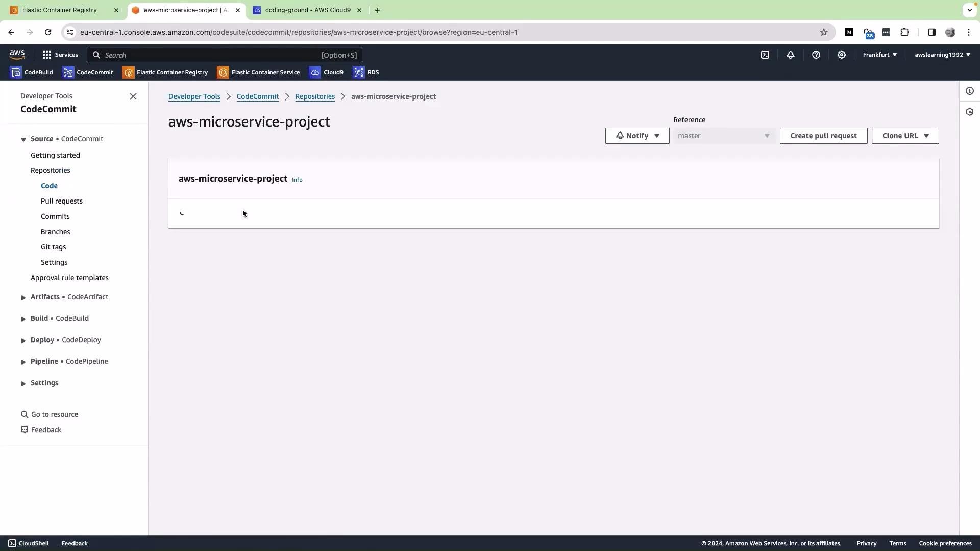Open the Services grid menu

60,55
